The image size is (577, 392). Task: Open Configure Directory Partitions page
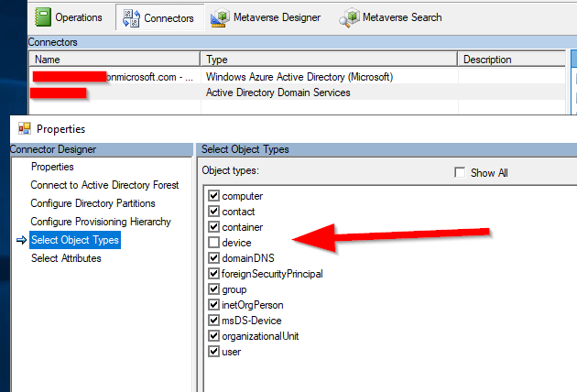[x=93, y=203]
